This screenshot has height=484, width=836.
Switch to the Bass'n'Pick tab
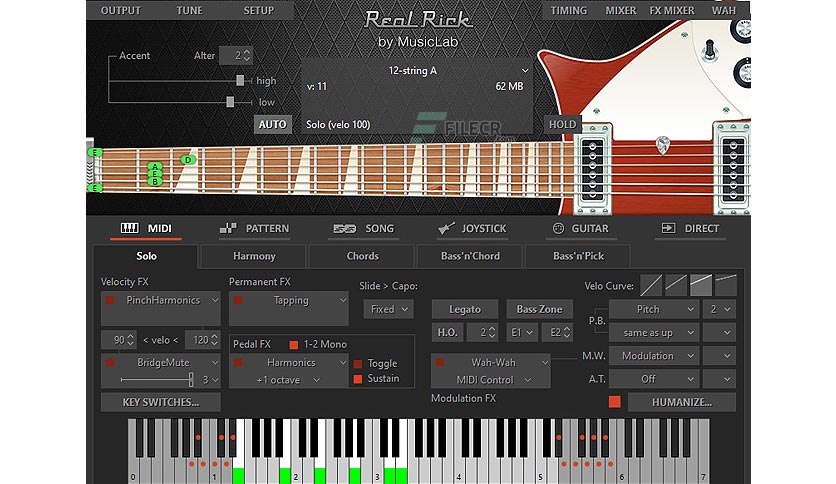(578, 256)
